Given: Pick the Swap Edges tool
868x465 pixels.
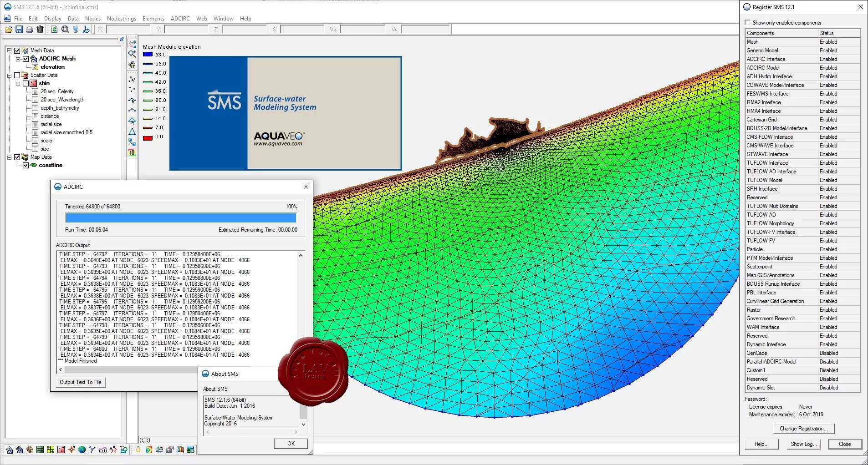Looking at the screenshot, I should [x=132, y=142].
